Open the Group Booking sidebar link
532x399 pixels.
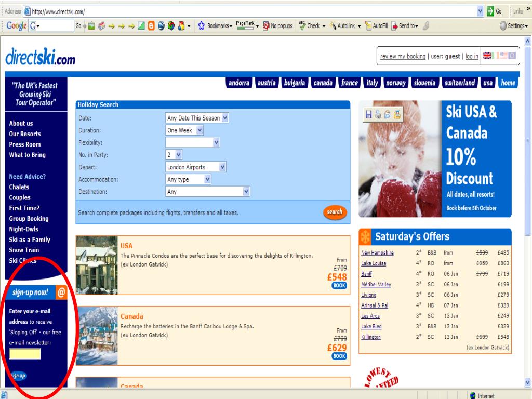point(29,219)
